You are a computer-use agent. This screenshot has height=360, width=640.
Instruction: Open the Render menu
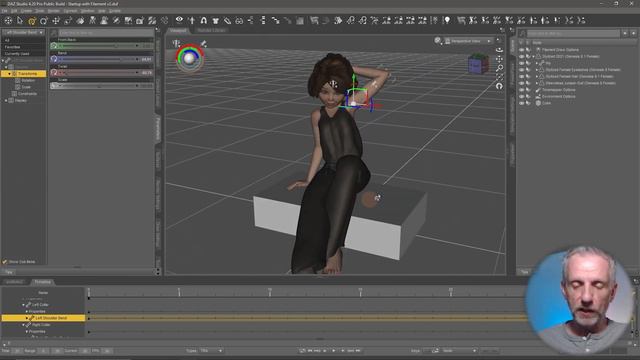tap(53, 11)
